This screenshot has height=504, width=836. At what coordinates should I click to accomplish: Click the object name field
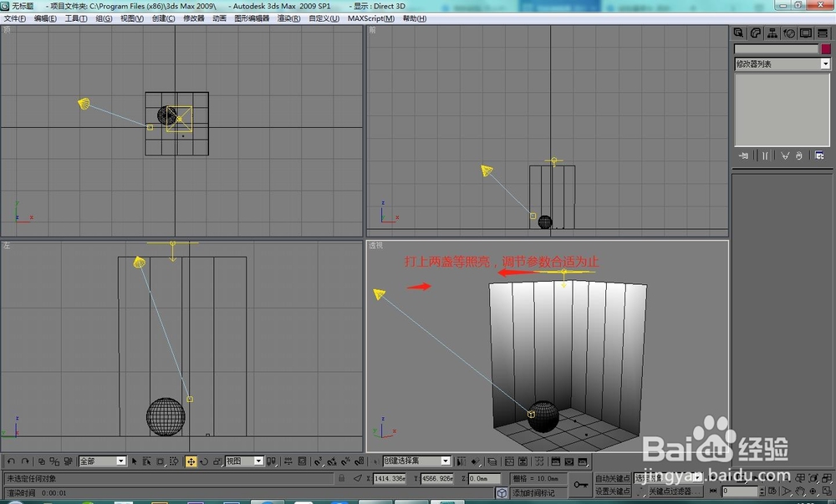tap(777, 49)
